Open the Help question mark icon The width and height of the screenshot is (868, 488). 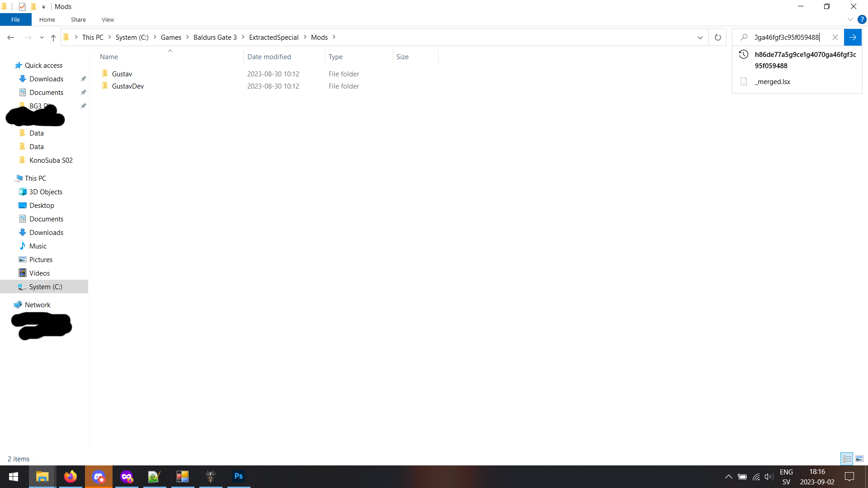862,19
